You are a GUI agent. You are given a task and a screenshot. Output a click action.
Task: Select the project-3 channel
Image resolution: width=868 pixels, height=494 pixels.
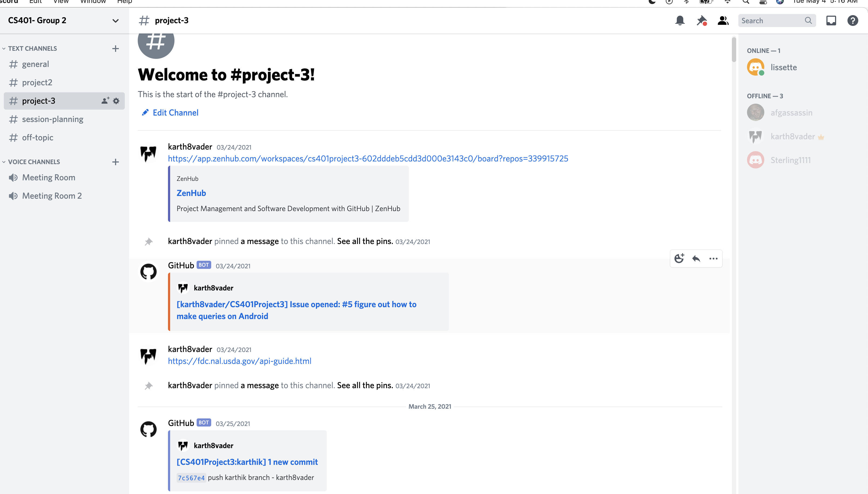(64, 101)
